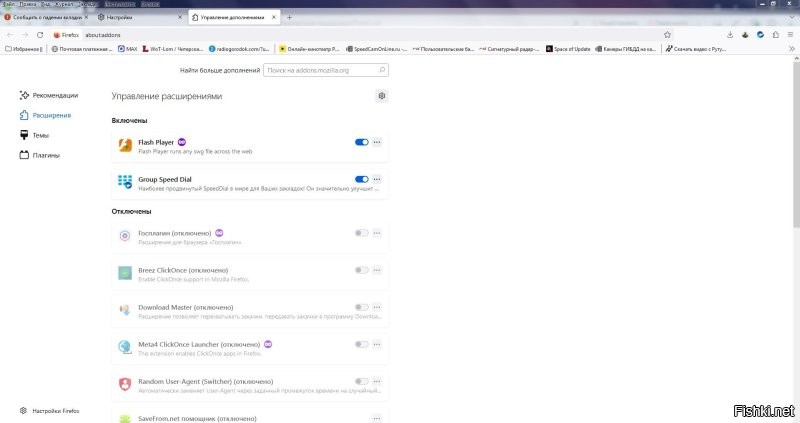Click the page vertical scrollbar thumb
Viewport: 800px width, 423px height.
(x=796, y=143)
